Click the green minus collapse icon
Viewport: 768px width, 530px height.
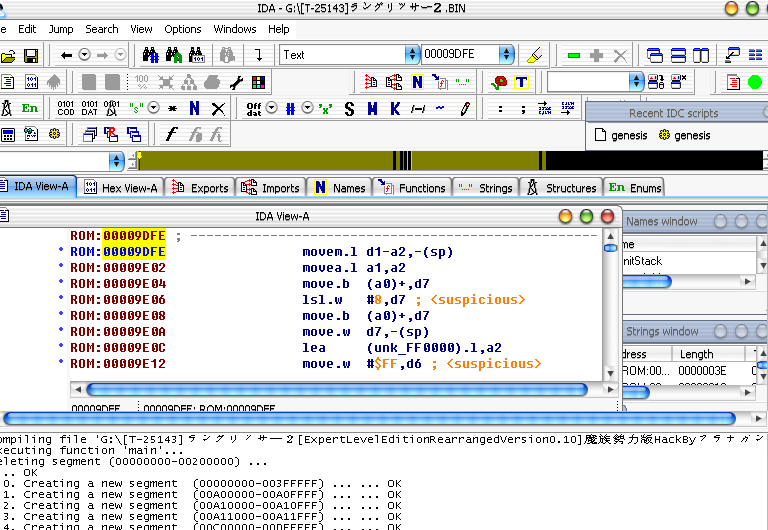(574, 55)
